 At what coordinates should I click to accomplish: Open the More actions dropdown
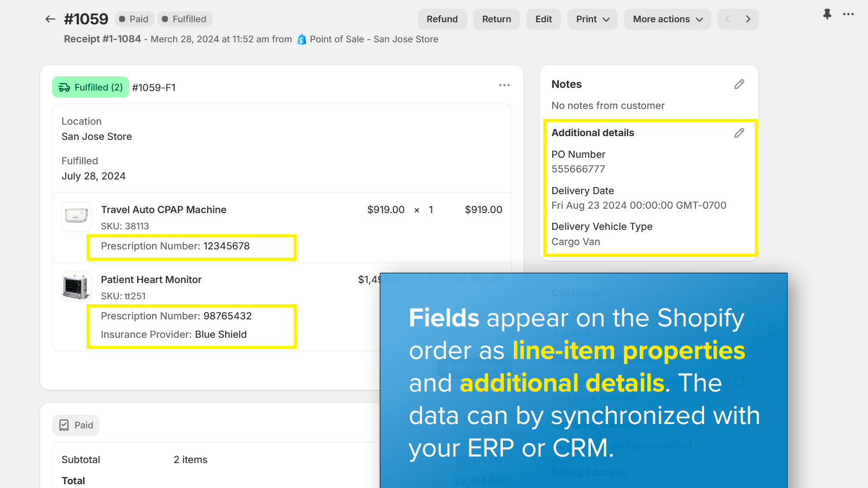pos(667,19)
